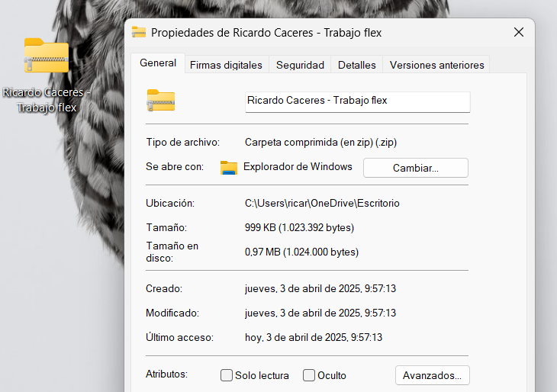Go to the Seguridad tab
The height and width of the screenshot is (392, 557).
300,65
